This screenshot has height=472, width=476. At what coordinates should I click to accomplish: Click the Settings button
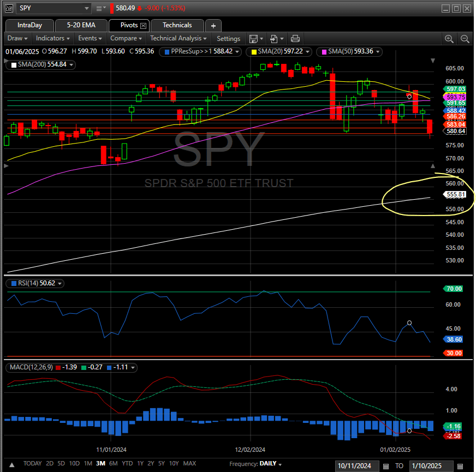228,39
